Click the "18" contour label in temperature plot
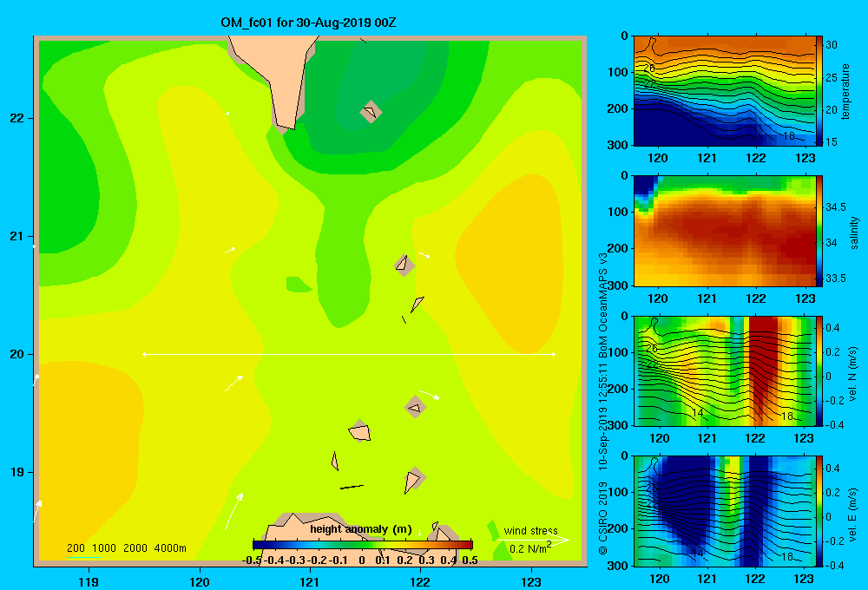Screen dimensions: 868x590 click(789, 135)
